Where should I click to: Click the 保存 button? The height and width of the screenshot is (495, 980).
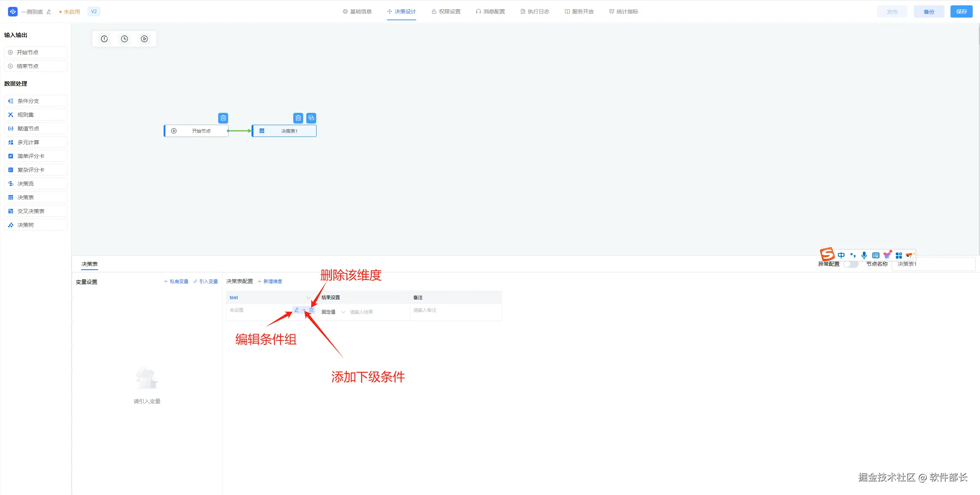(961, 11)
